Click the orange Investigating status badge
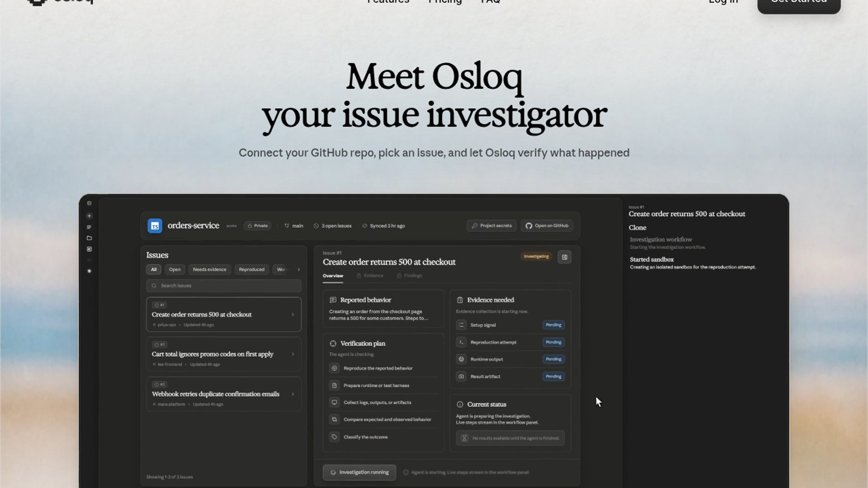This screenshot has width=868, height=488. (536, 257)
